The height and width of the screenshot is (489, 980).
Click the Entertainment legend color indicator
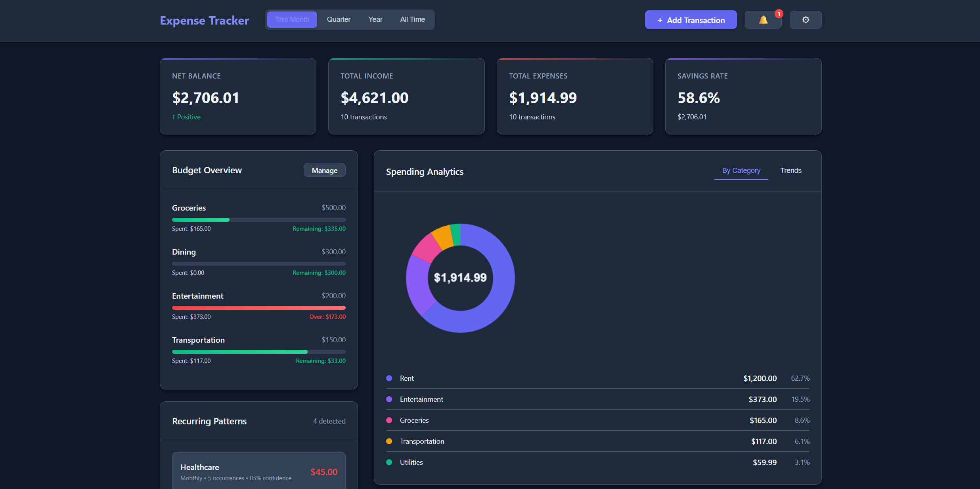[x=389, y=399]
